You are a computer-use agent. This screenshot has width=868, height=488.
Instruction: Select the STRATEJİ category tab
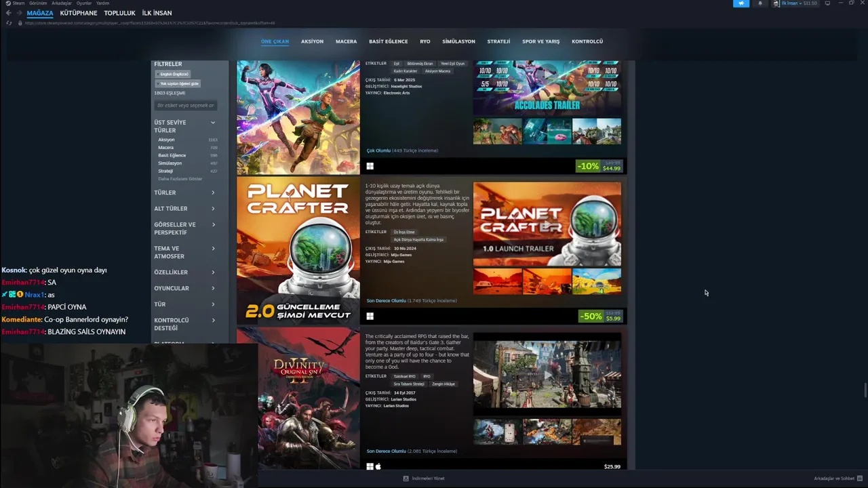(498, 41)
